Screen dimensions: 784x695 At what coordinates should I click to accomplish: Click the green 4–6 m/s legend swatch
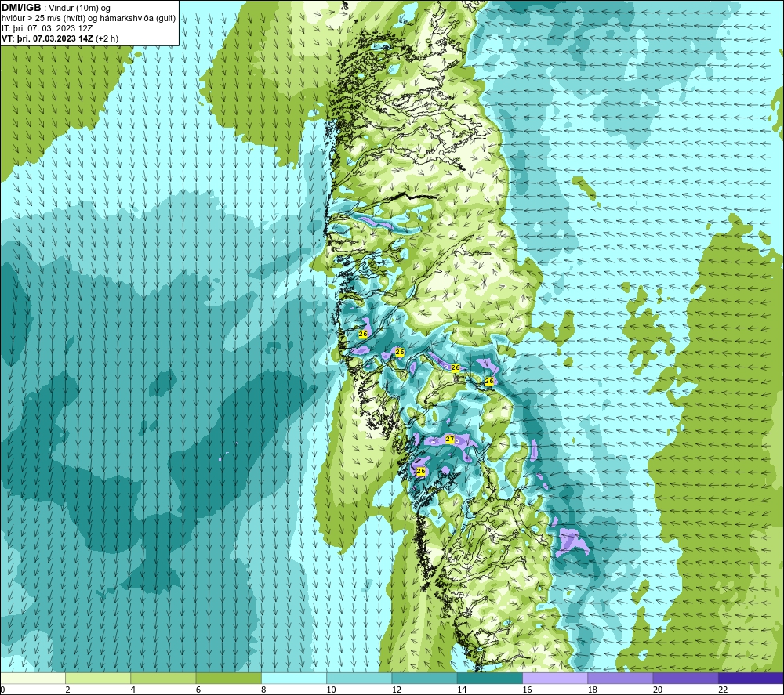[164, 678]
